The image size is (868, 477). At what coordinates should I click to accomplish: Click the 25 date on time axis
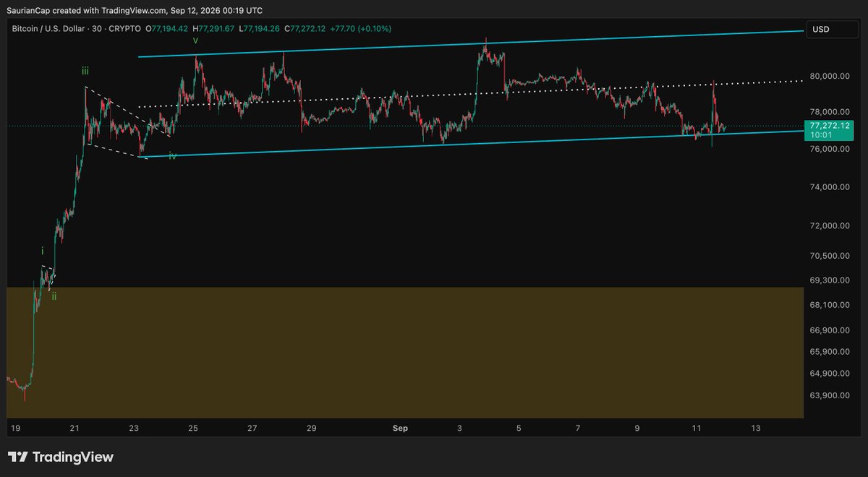[x=193, y=429]
